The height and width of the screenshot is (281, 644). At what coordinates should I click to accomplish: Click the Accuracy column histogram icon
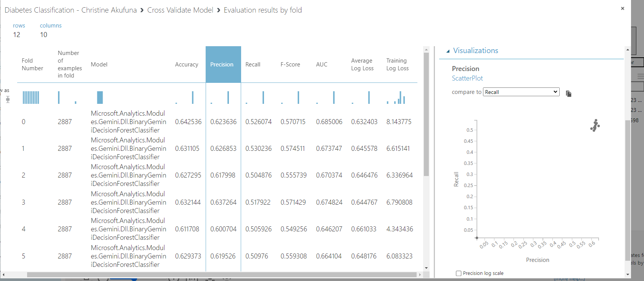click(x=184, y=97)
